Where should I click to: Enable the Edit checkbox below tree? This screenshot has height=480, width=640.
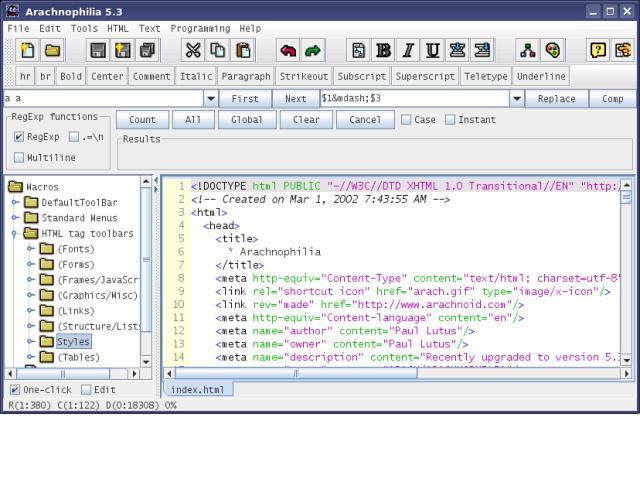(86, 390)
